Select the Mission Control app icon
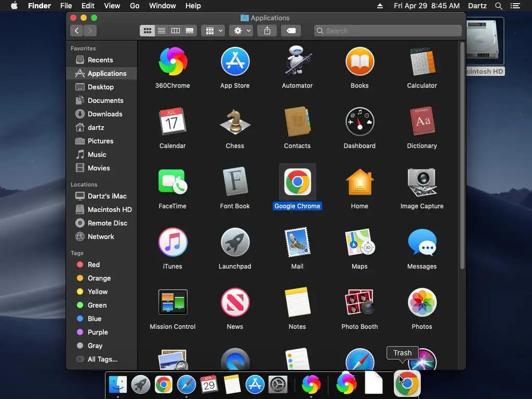This screenshot has height=399, width=532. [172, 302]
